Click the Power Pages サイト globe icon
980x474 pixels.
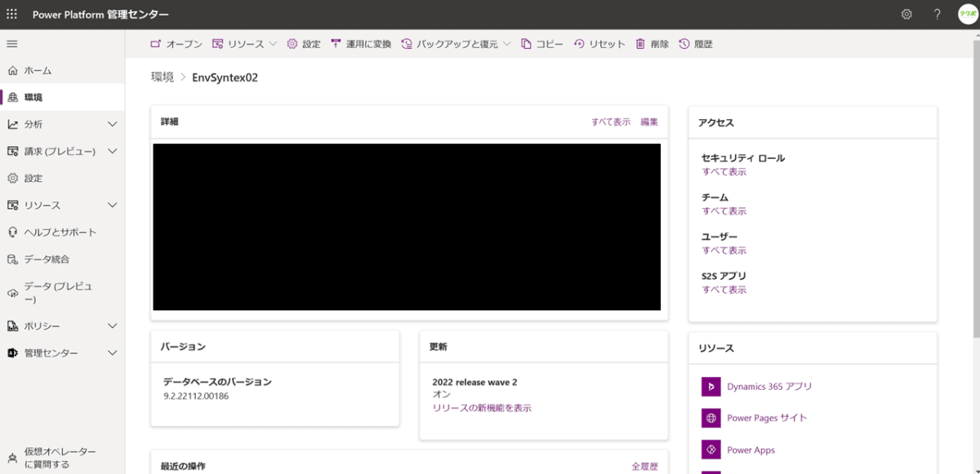(x=711, y=418)
